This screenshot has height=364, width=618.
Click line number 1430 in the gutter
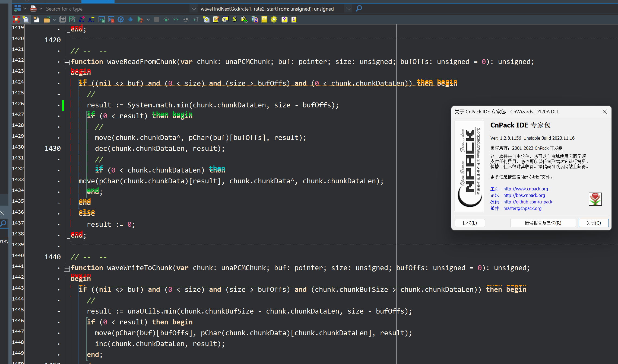[53, 149]
